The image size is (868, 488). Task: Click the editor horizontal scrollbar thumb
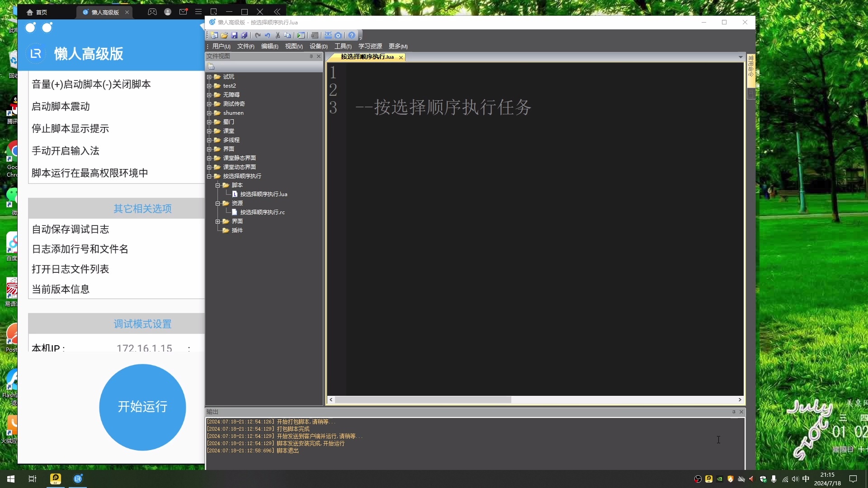point(423,400)
